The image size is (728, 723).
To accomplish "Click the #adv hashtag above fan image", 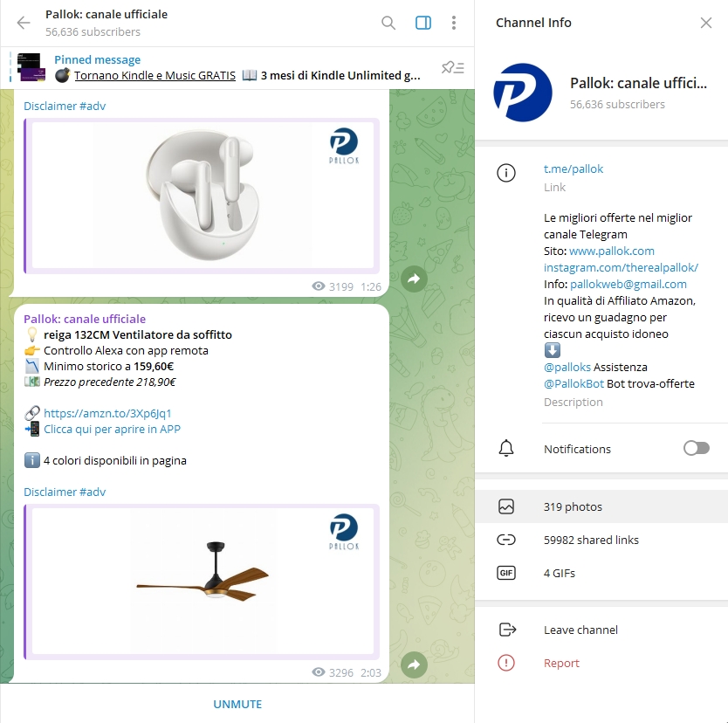I will point(93,492).
